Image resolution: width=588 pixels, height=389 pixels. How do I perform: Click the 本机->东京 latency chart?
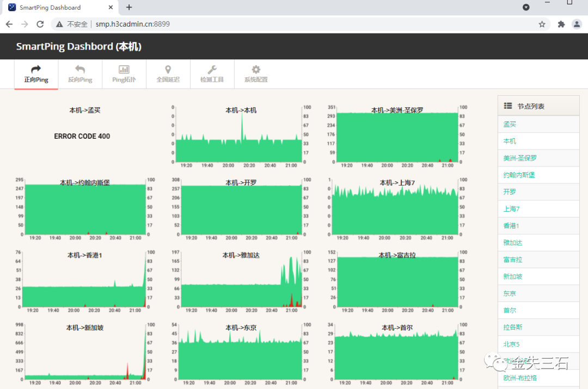coord(240,351)
